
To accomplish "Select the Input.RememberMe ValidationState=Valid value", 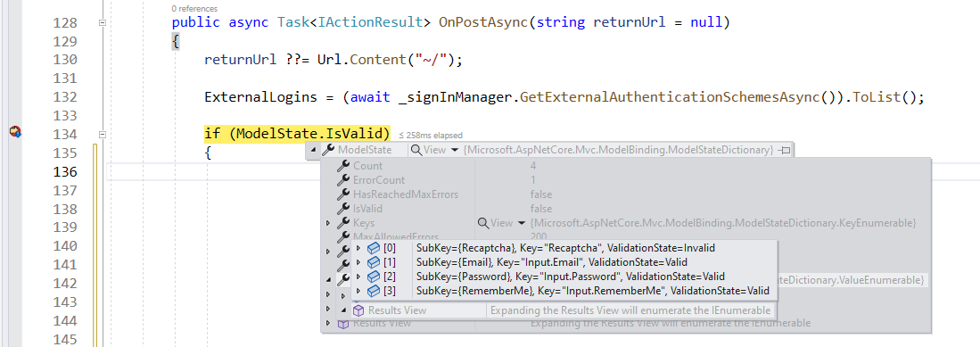I will (x=593, y=291).
